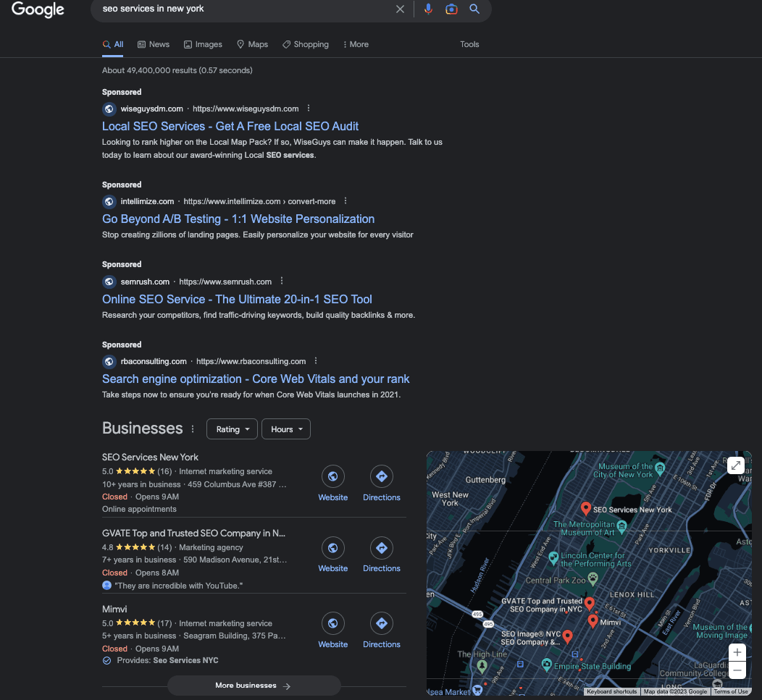Screen dimensions: 762x700
Task: Click Empire State Building map marker
Action: (547, 664)
